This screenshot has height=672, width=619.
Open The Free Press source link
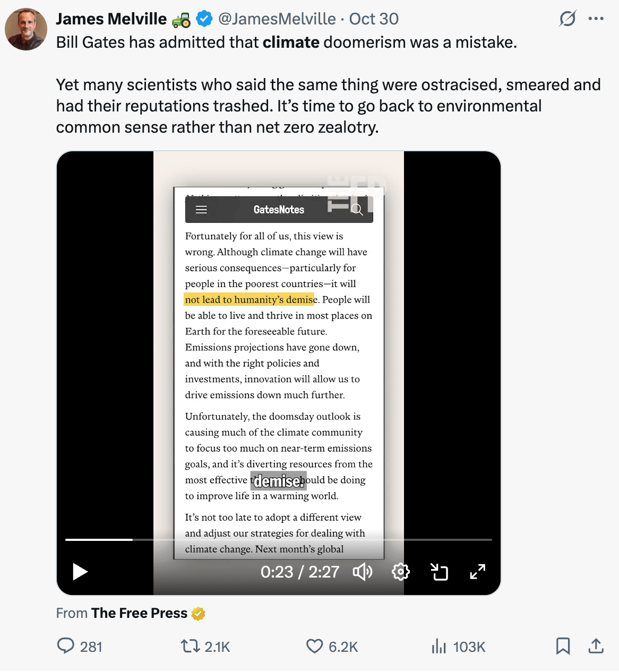[139, 613]
